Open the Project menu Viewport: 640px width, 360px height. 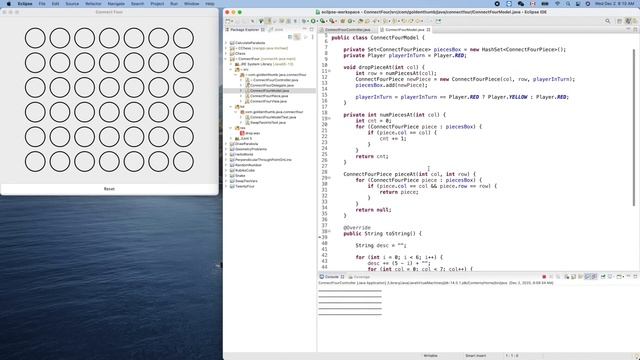(x=157, y=4)
